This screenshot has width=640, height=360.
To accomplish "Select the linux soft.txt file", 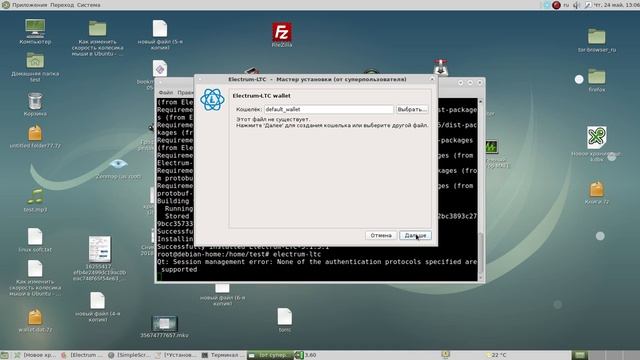I will click(x=35, y=240).
